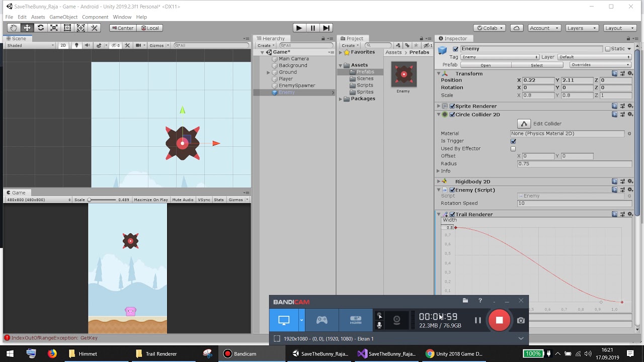Select the Scale tool in Unity toolbar
Image resolution: width=644 pixels, height=362 pixels.
54,28
